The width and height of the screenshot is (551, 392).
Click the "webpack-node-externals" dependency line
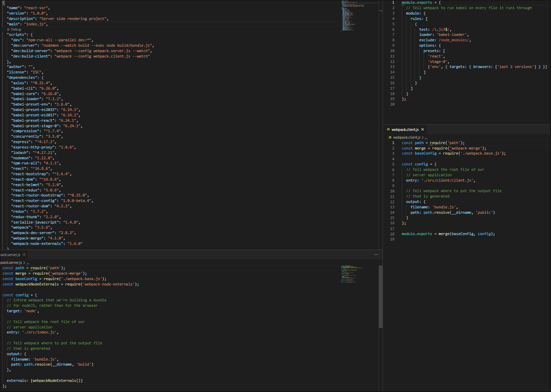point(47,244)
